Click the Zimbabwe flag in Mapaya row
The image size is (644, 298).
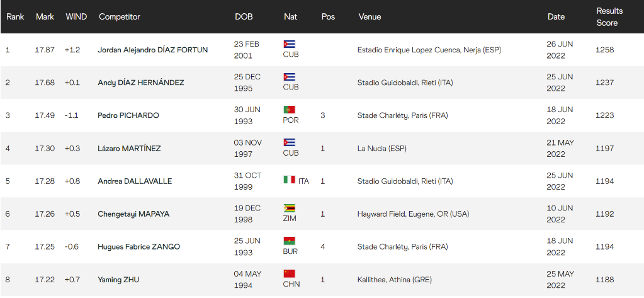290,208
